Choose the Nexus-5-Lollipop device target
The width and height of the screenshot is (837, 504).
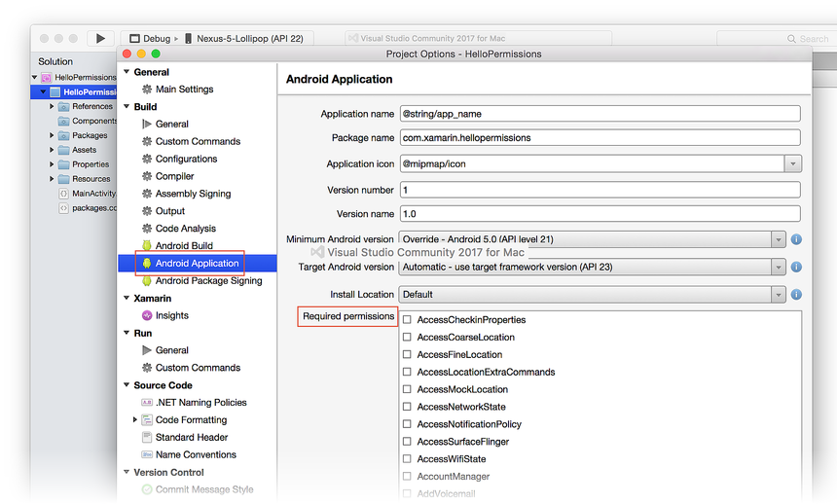point(249,39)
